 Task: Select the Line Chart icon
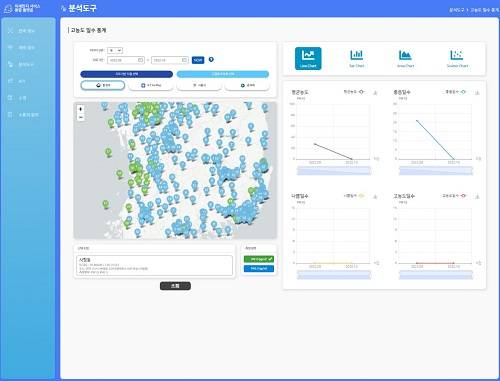pyautogui.click(x=308, y=58)
